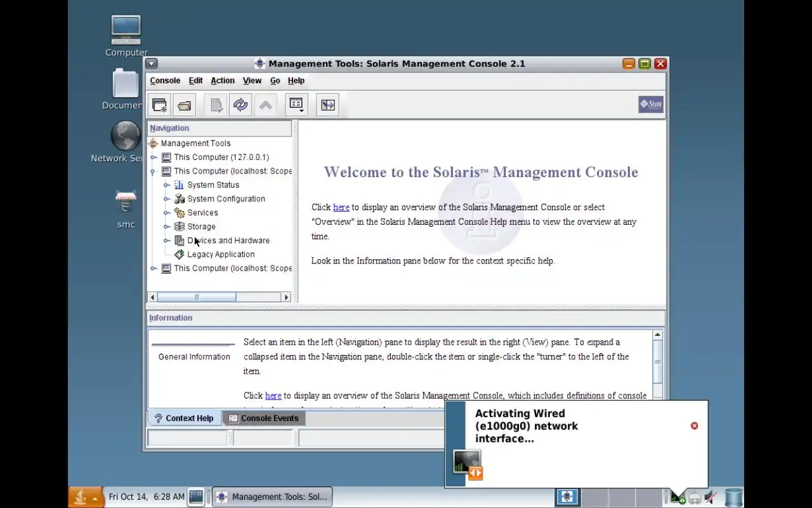Select the Documents folder desktop icon
Viewport: 812px width, 508px height.
click(x=126, y=83)
